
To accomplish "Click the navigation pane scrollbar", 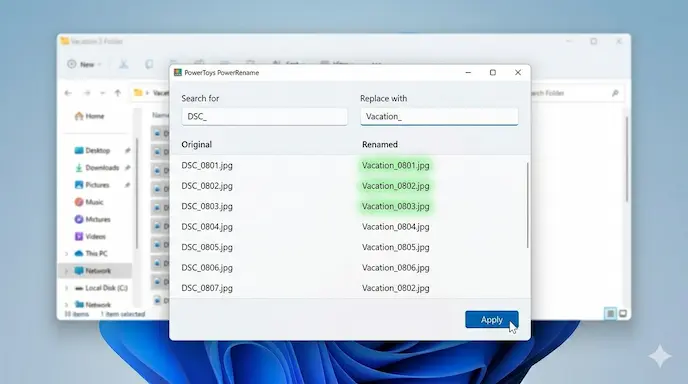I will click(137, 193).
